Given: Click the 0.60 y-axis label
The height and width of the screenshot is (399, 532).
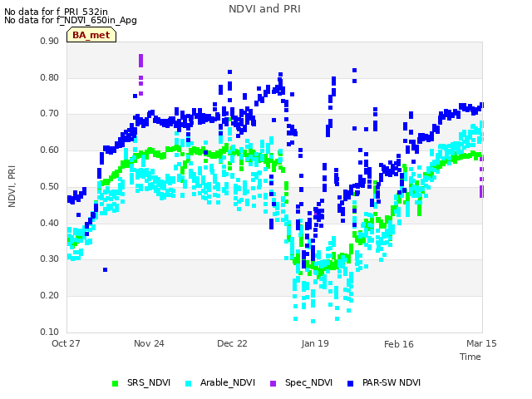Looking at the screenshot, I should click(50, 150).
